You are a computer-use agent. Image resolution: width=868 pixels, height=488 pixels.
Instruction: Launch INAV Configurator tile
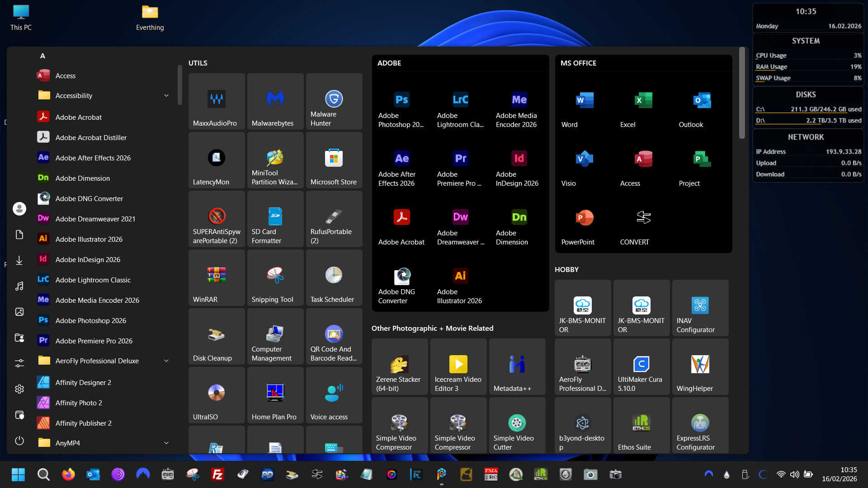pyautogui.click(x=700, y=308)
